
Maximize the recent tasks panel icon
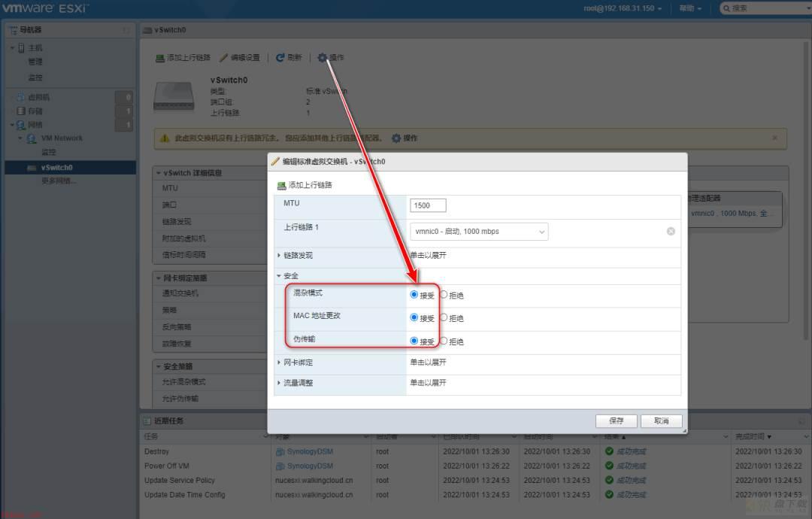pyautogui.click(x=801, y=421)
